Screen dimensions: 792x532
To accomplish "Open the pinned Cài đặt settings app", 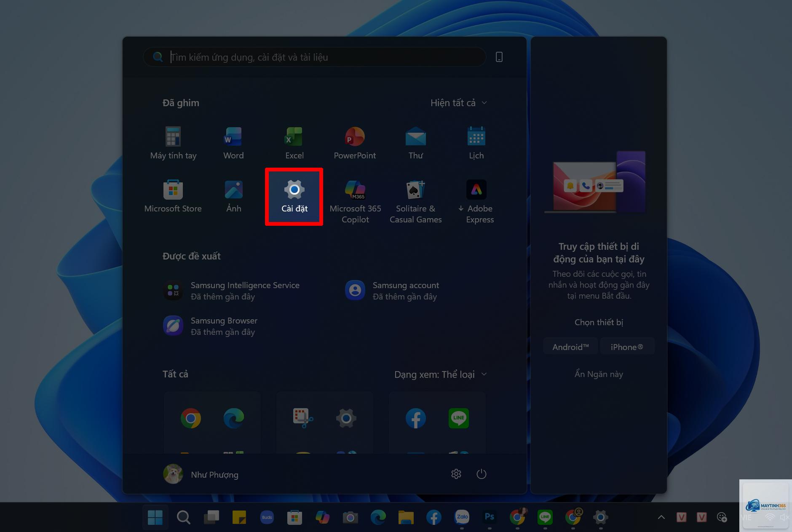I will point(294,197).
